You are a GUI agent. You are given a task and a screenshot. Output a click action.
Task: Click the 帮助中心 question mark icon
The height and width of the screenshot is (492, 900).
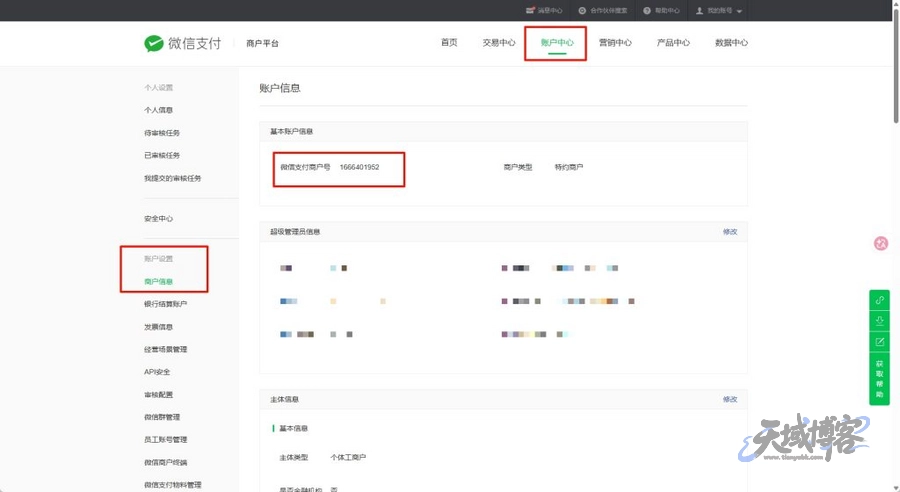(647, 10)
